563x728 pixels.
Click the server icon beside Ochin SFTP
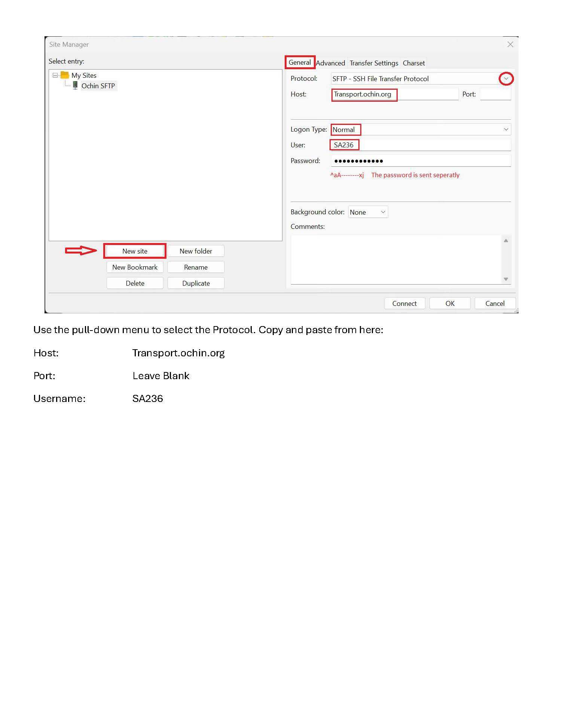tap(75, 86)
